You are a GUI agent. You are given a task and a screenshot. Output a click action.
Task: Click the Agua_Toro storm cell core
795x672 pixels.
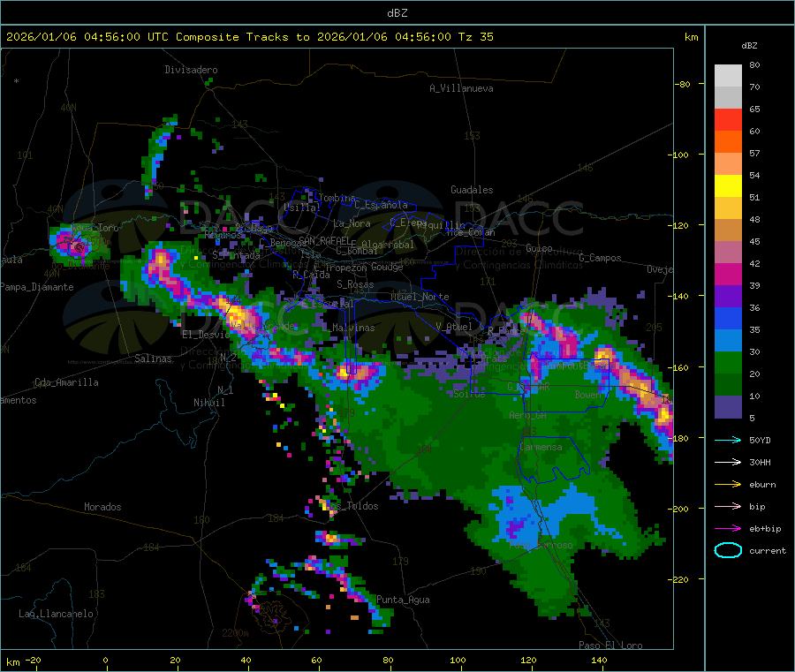[78, 247]
